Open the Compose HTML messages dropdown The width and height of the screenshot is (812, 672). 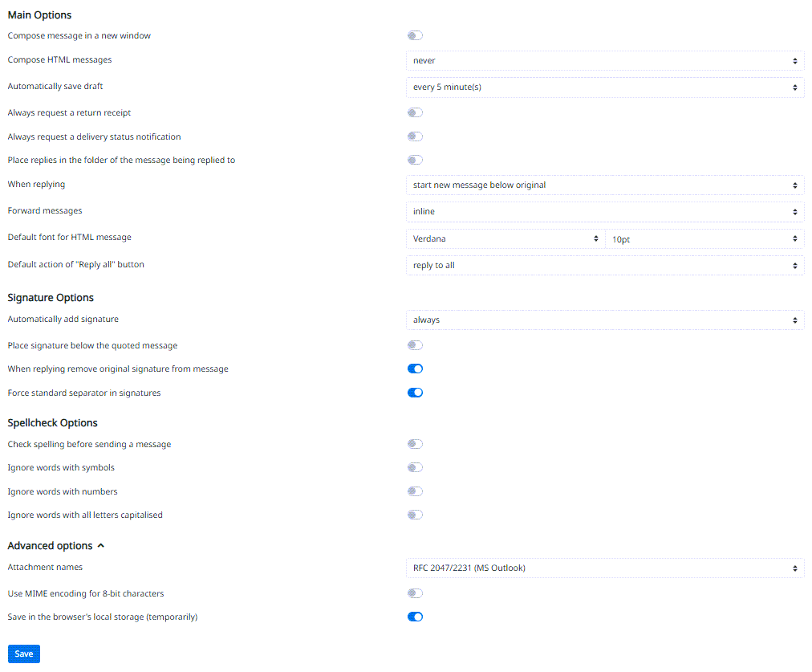[605, 61]
